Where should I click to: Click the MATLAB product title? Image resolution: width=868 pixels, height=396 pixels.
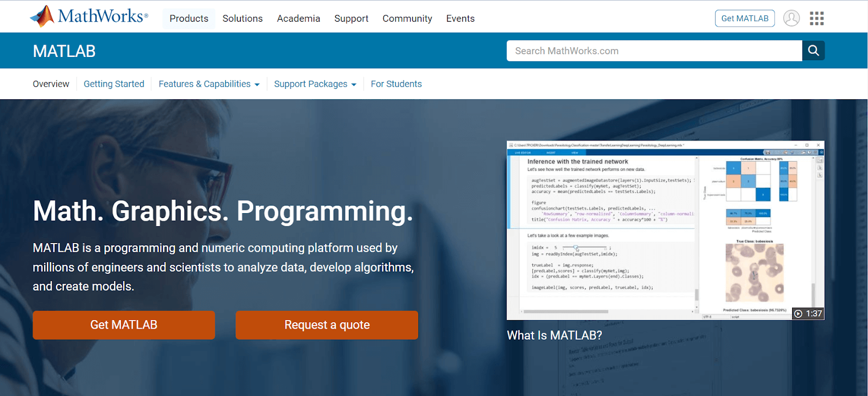[64, 51]
